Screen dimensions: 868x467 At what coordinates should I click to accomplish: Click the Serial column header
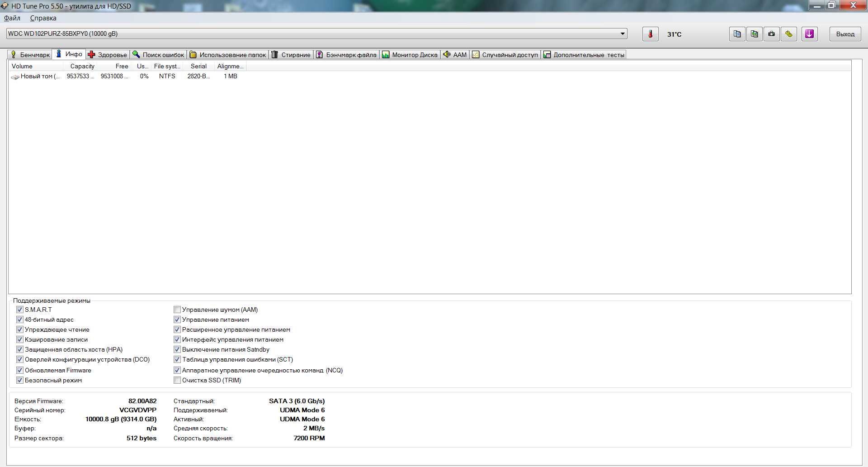coord(198,66)
